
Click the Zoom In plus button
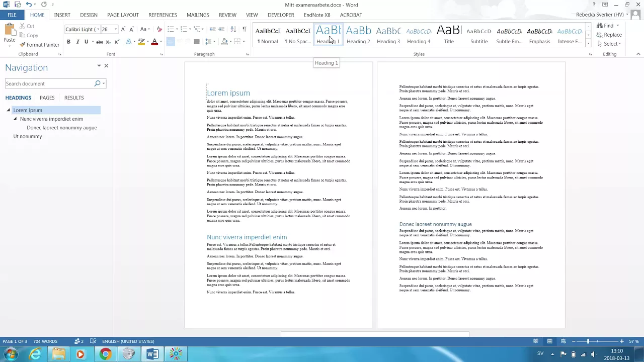click(x=622, y=341)
